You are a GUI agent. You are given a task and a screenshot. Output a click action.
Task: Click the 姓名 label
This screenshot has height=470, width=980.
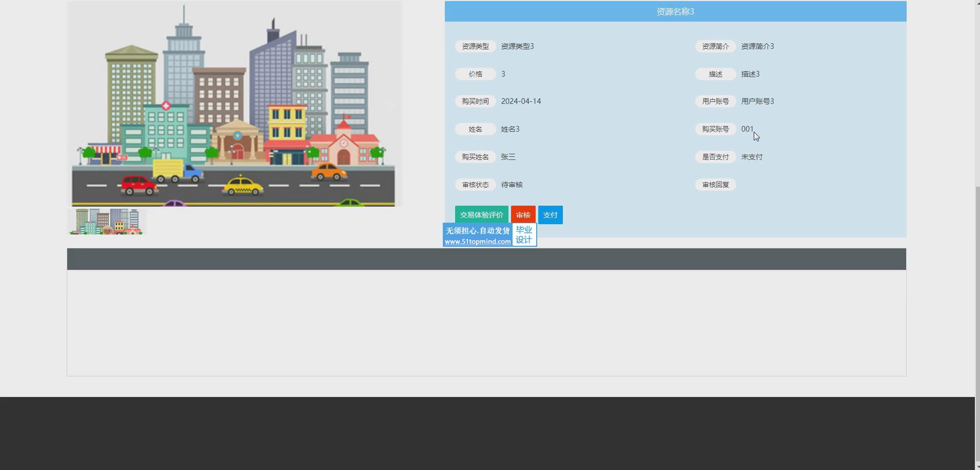(x=475, y=129)
